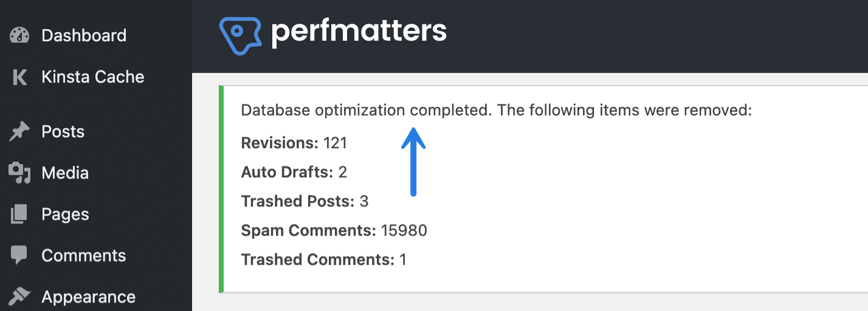Viewport: 868px width, 311px height.
Task: Open the Appearance menu label
Action: 88,297
